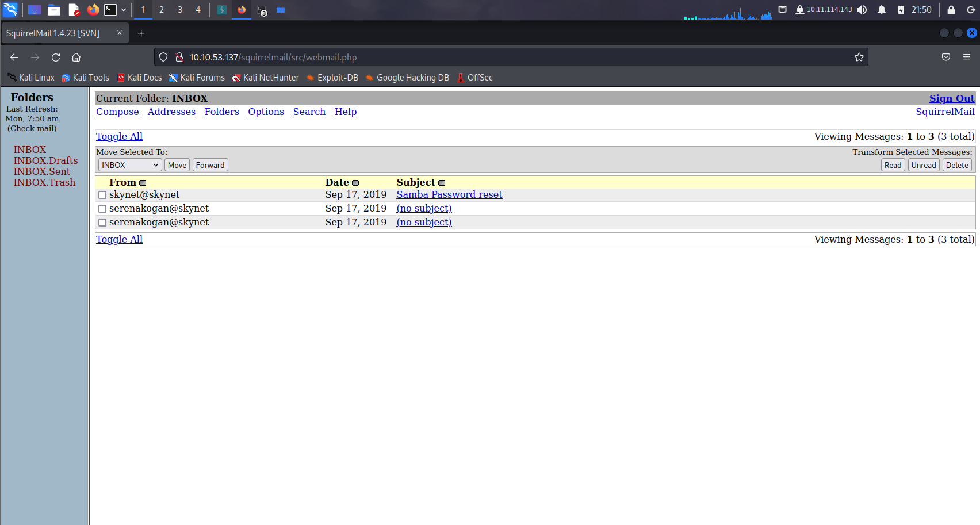
Task: Open the INBOX.Sent folder
Action: [41, 171]
